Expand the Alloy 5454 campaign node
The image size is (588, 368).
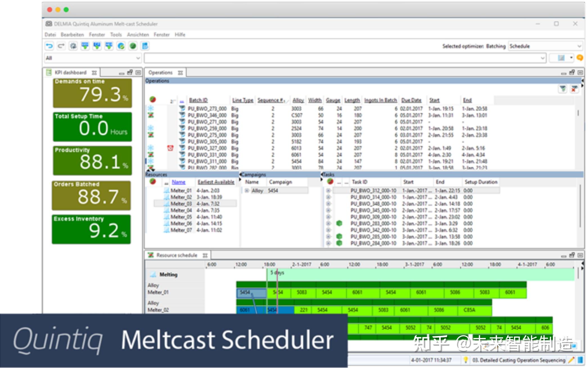point(247,190)
